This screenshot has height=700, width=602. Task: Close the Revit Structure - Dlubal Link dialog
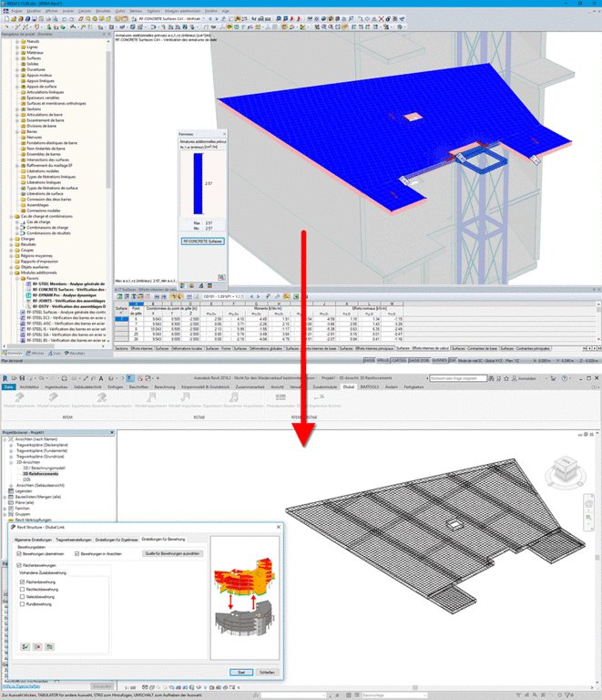tap(279, 527)
